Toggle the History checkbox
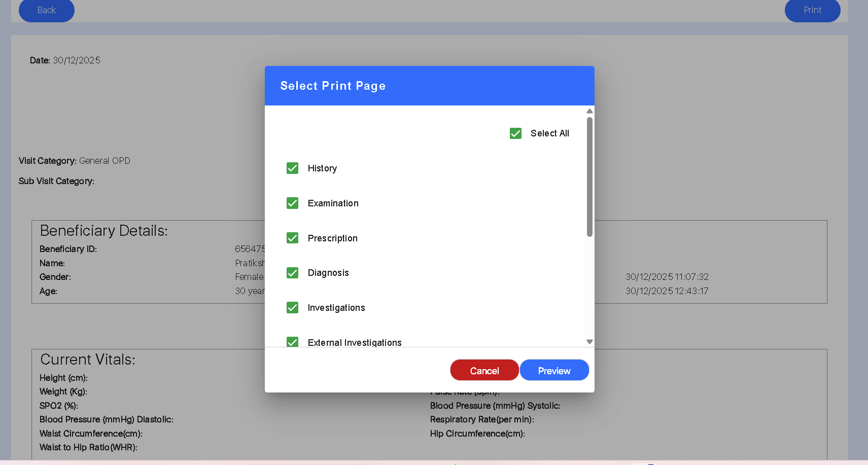This screenshot has width=868, height=465. (292, 168)
